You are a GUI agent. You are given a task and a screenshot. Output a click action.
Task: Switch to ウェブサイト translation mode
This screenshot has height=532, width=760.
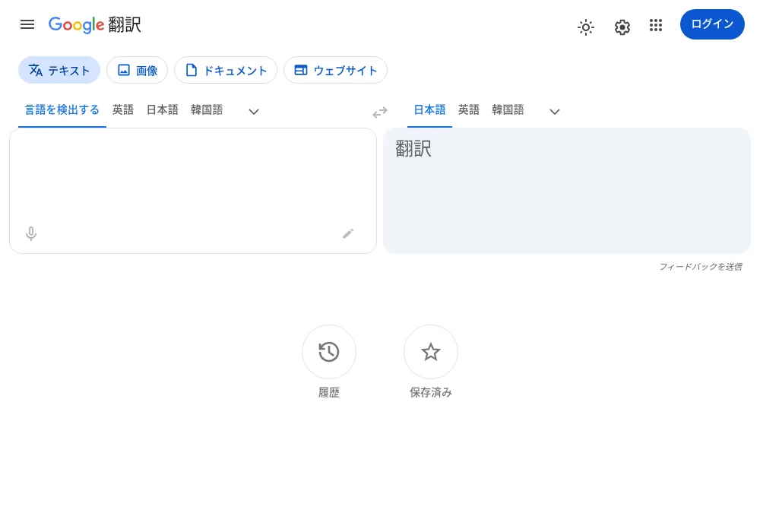[x=335, y=70]
